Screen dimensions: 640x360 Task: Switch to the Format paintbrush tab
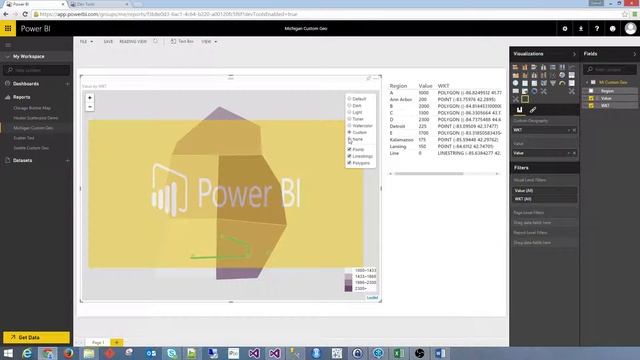pos(533,110)
